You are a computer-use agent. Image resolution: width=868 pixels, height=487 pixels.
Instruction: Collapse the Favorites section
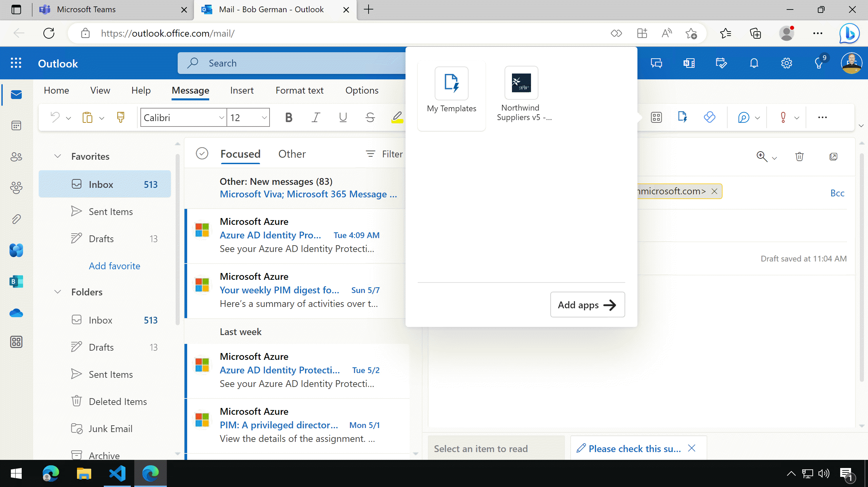click(58, 156)
